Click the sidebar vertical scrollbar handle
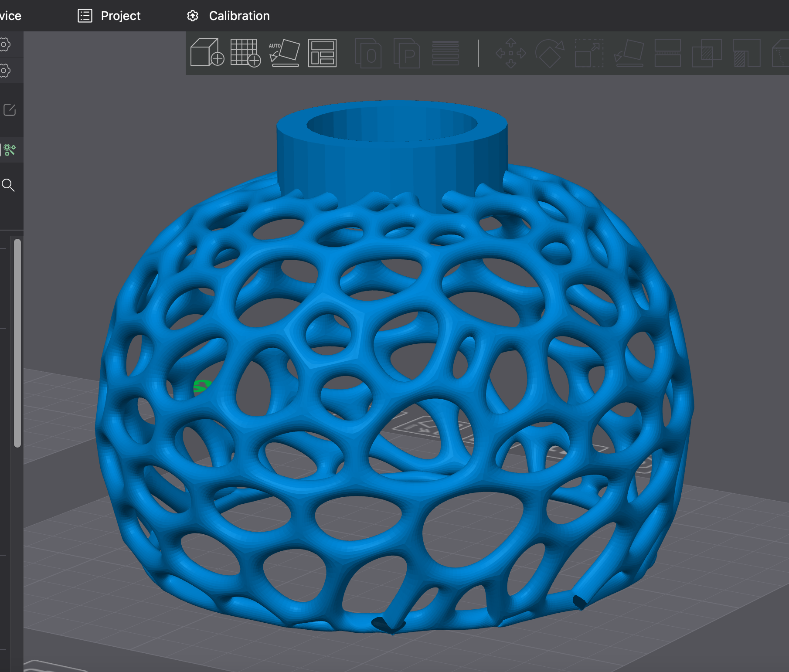Screen dimensions: 789x672 click(17, 343)
